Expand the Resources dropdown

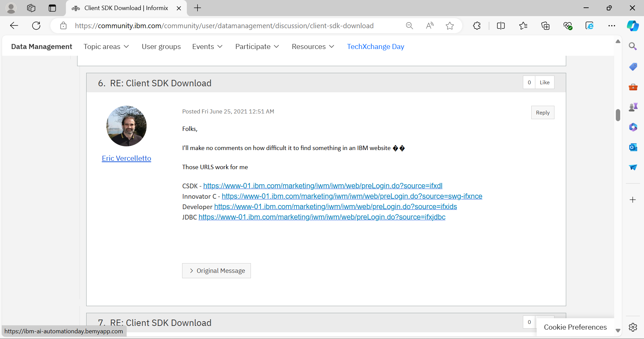313,47
